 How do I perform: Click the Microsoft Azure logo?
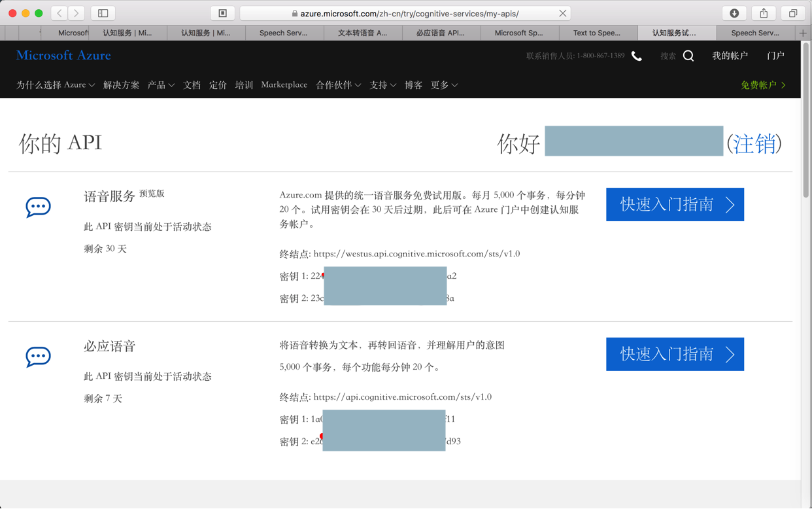tap(63, 56)
